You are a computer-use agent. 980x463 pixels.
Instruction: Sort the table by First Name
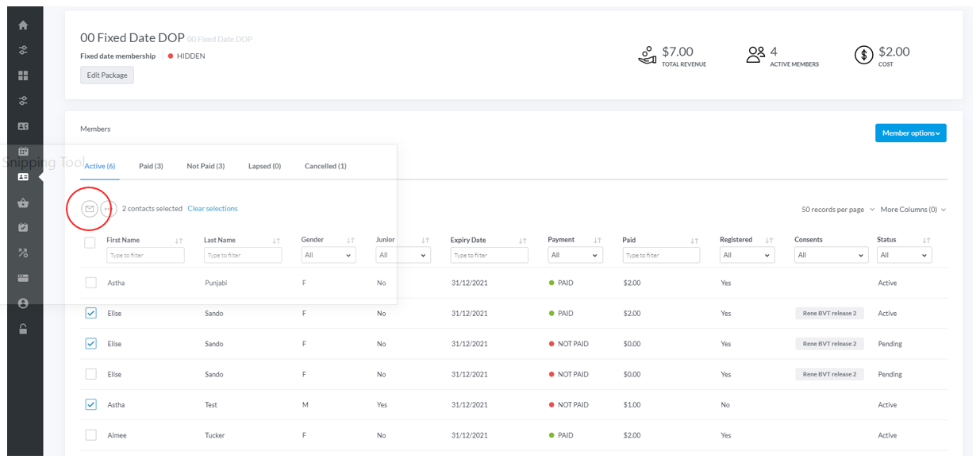pos(179,241)
